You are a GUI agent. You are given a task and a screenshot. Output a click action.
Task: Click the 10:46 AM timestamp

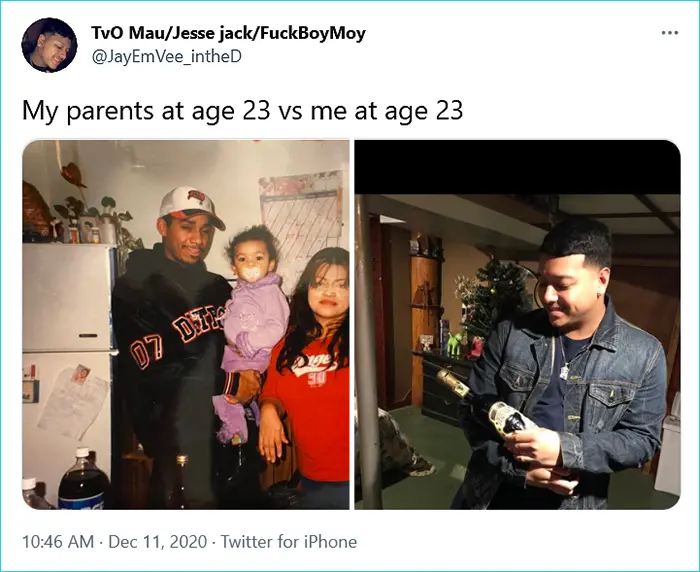tap(58, 542)
